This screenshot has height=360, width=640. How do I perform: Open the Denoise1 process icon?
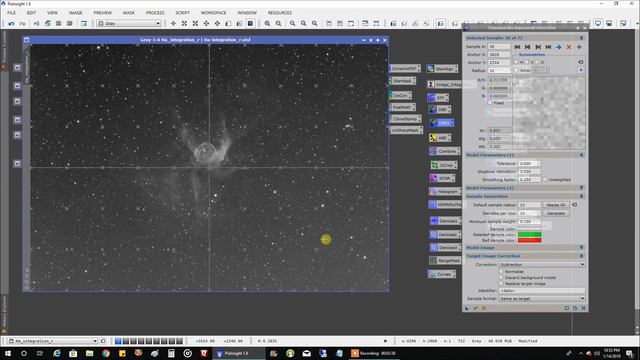445,221
